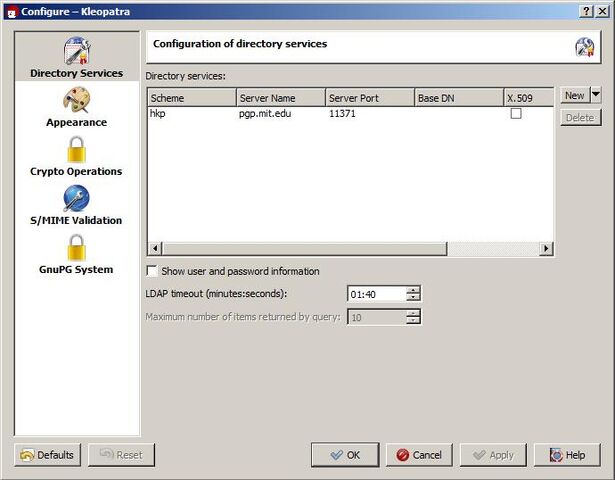The width and height of the screenshot is (615, 480).
Task: Open the Directory Services configuration page
Action: coord(76,57)
